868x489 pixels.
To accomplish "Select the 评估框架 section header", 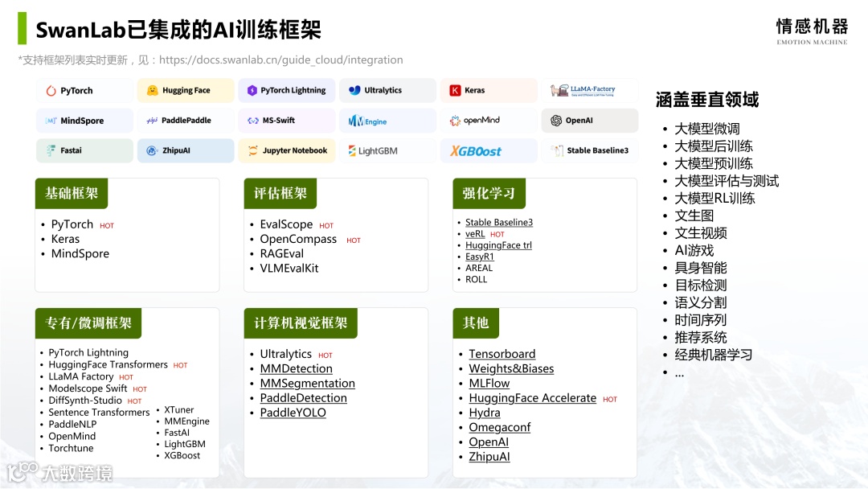I will 280,193.
